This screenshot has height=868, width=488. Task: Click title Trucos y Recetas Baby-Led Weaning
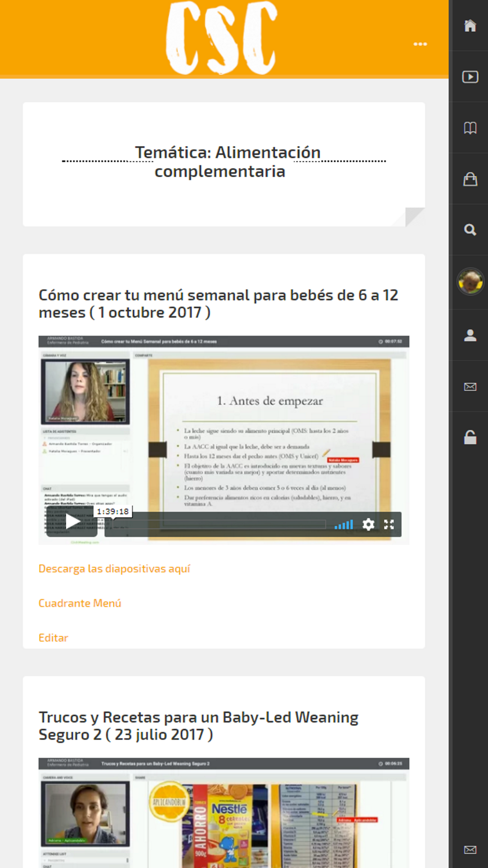[198, 726]
